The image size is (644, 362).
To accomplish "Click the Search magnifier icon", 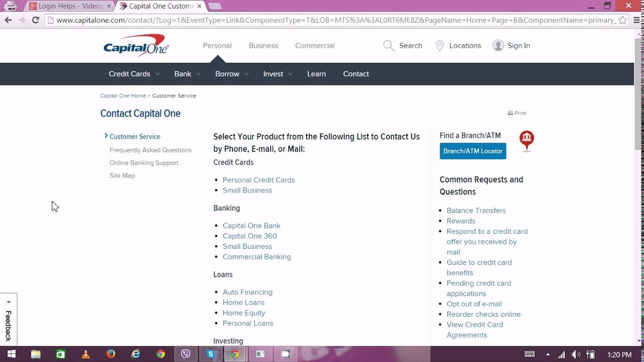I will click(x=388, y=46).
